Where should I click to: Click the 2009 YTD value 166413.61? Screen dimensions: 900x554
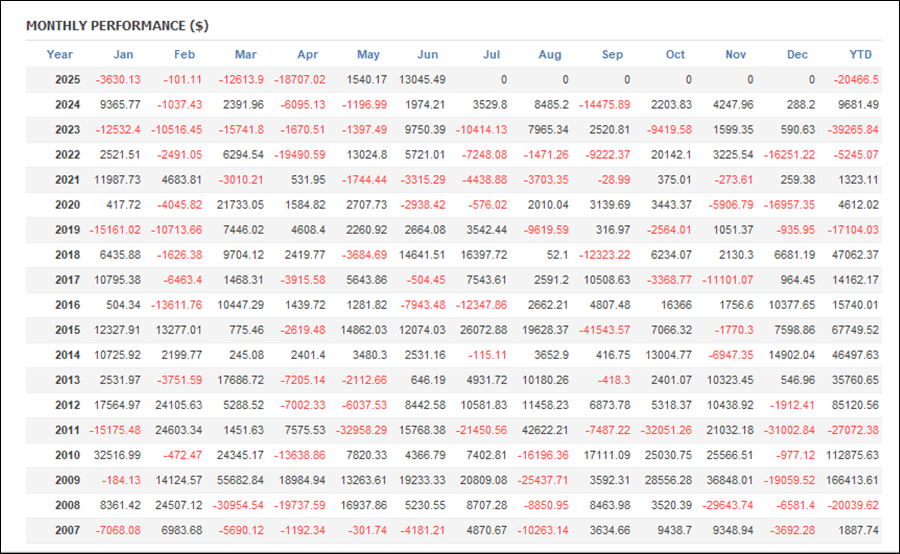click(852, 481)
